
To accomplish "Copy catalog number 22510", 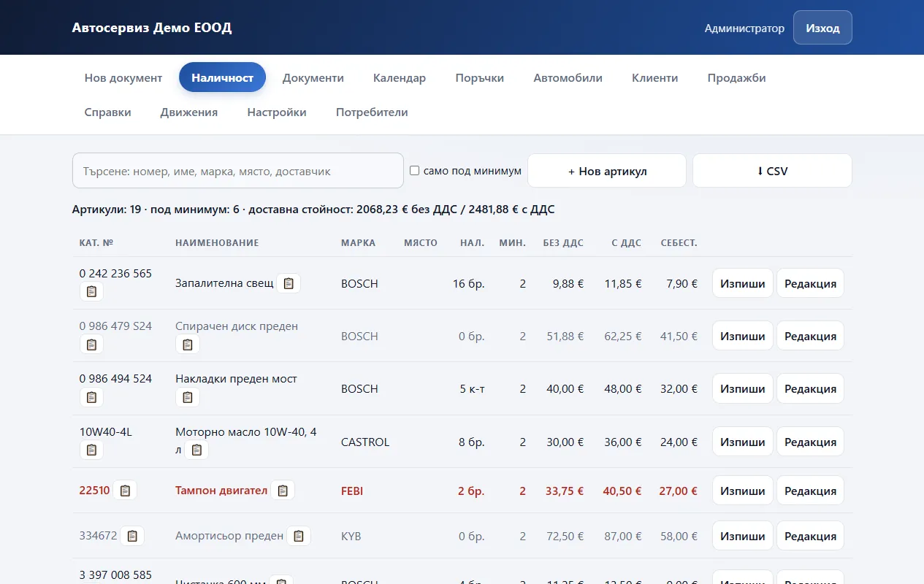I will tap(125, 491).
